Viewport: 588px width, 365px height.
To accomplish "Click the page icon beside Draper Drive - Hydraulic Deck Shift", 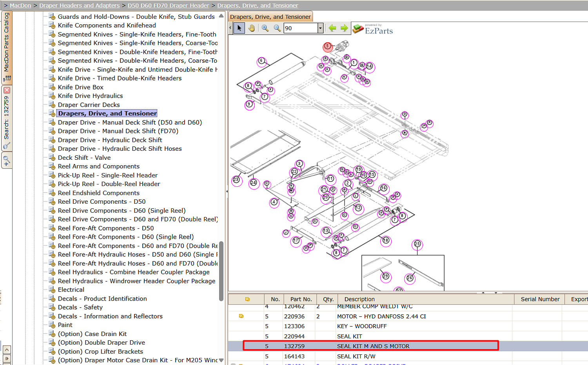I will click(x=52, y=140).
